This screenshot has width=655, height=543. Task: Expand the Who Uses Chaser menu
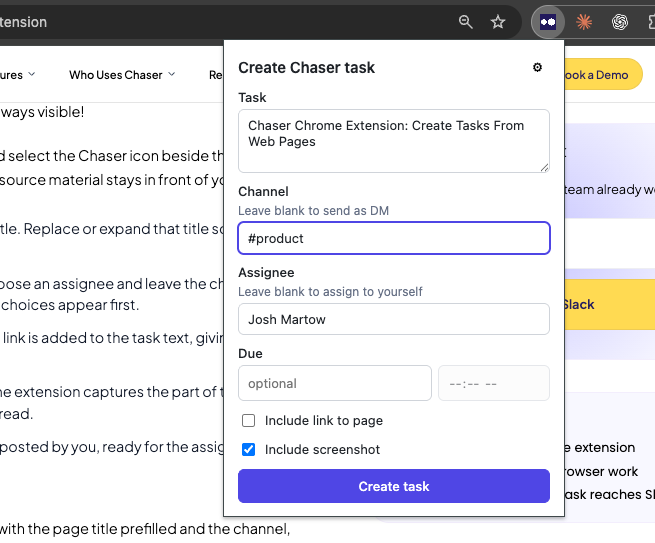tap(122, 75)
